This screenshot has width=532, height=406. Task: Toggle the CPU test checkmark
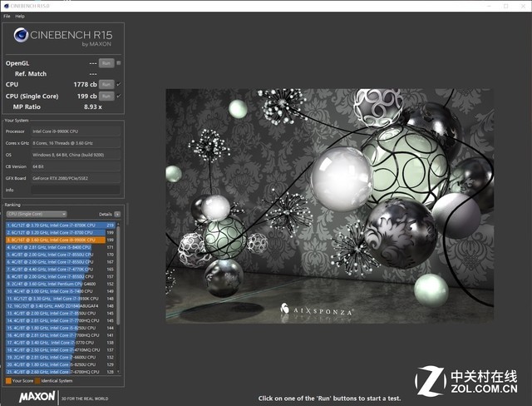pos(119,84)
